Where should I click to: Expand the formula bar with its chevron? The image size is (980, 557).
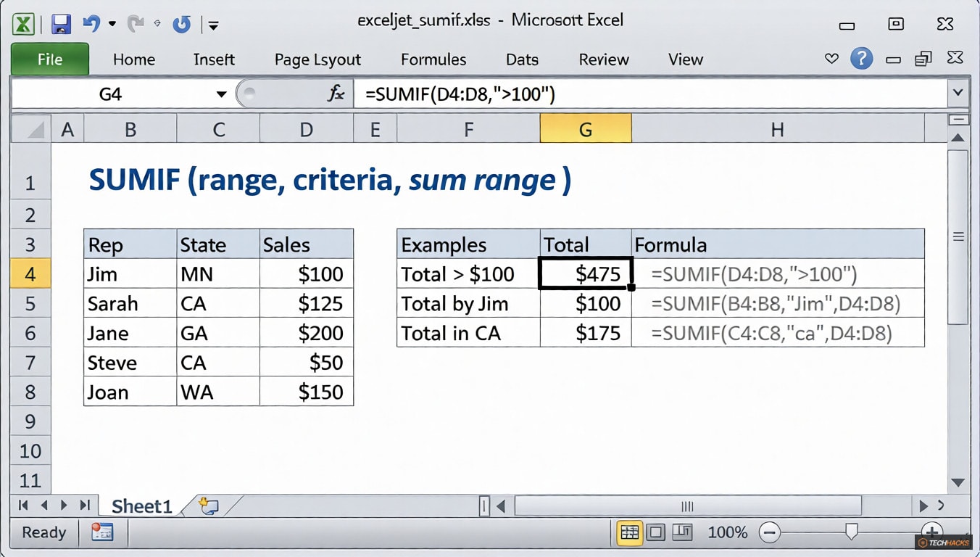958,92
